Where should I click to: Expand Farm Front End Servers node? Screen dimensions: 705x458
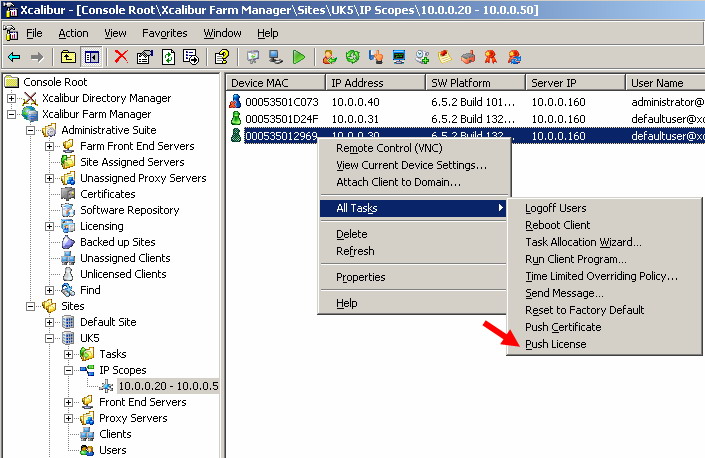coord(49,146)
